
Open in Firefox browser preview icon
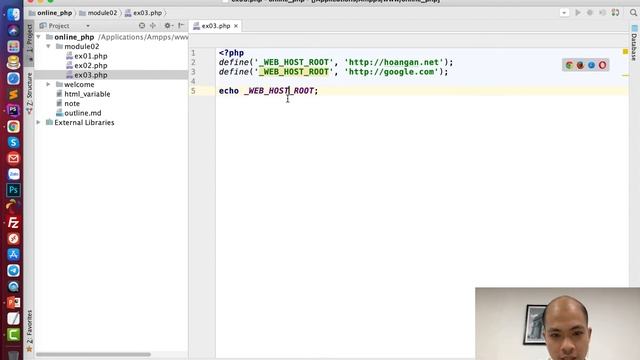pos(580,65)
